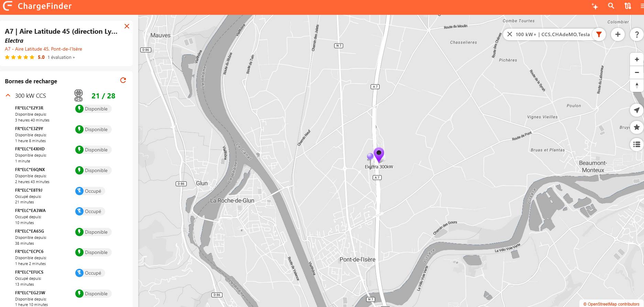
Task: Click the ChargeFinder logo icon
Action: point(8,6)
